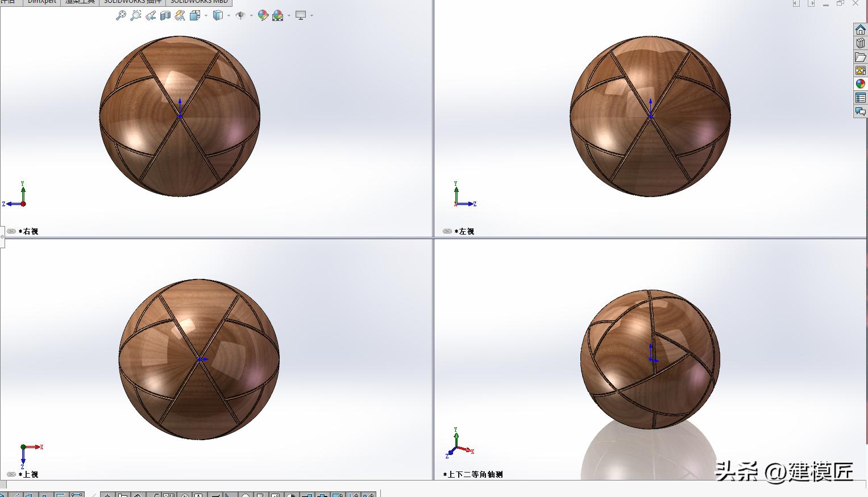Activate the Zoom to Area tool
868x497 pixels.
click(135, 15)
